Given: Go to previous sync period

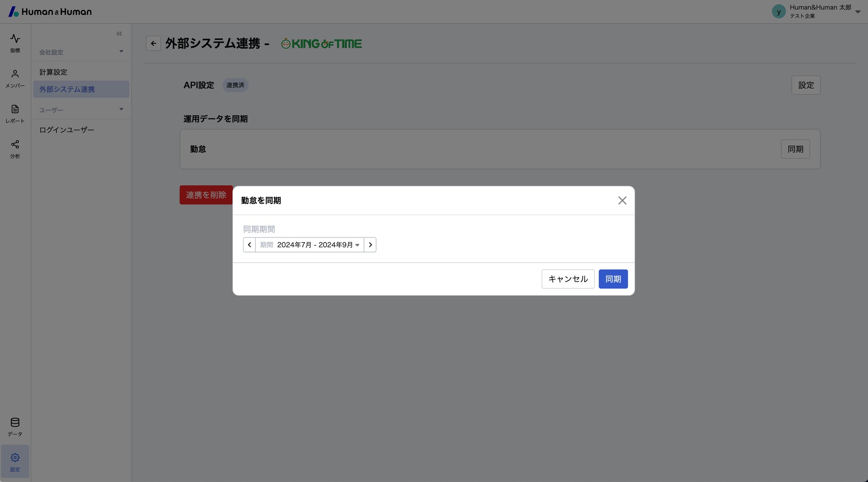Looking at the screenshot, I should tap(249, 245).
